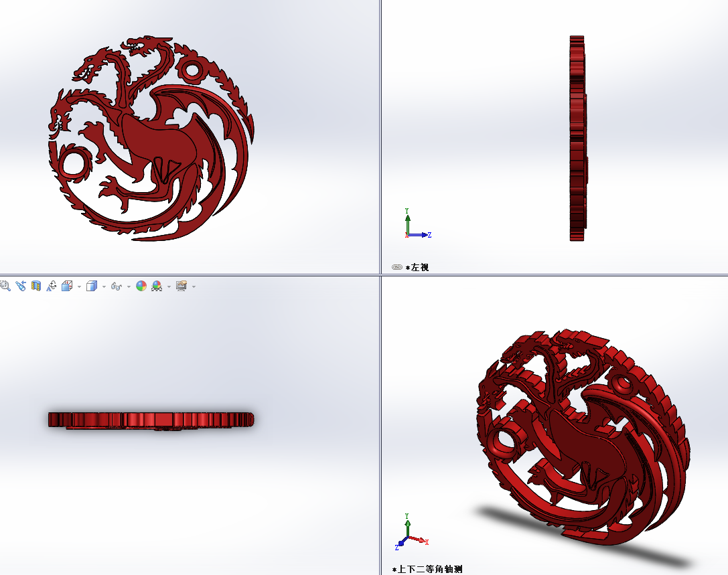
Task: Activate the Section View tool
Action: tap(35, 286)
